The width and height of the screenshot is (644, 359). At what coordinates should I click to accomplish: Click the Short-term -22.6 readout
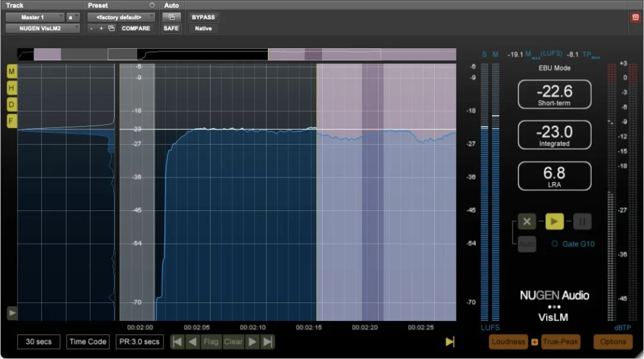554,95
